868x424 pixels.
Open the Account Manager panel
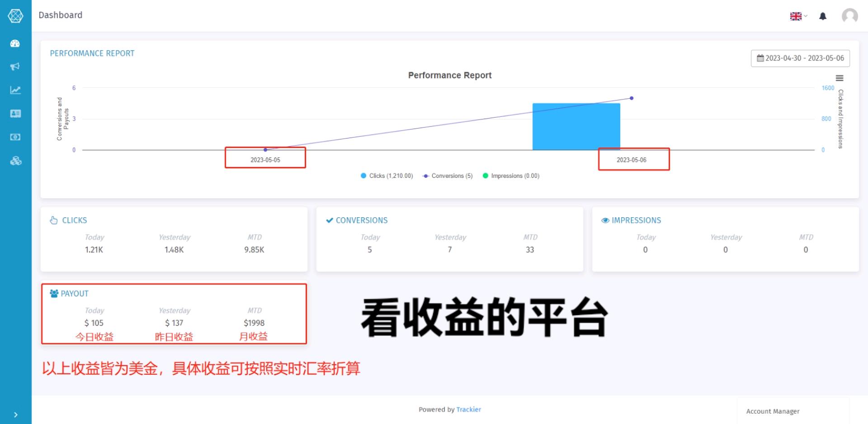click(x=793, y=411)
